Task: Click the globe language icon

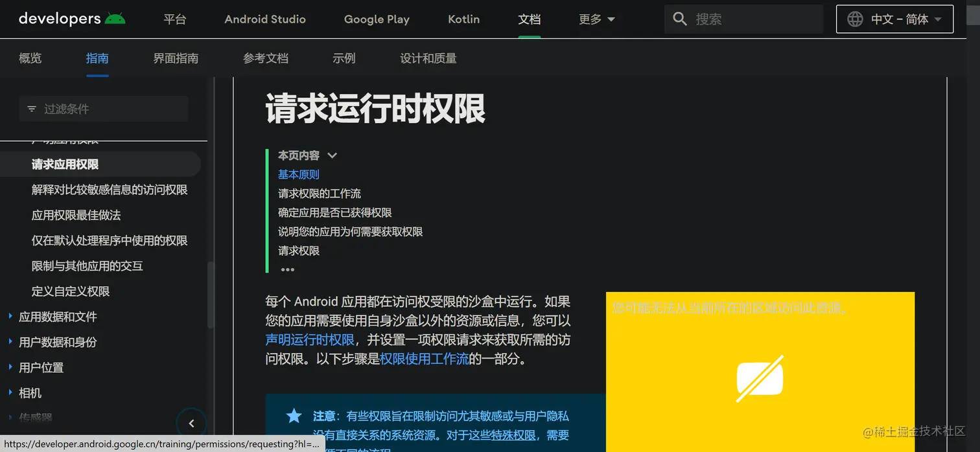Action: [x=855, y=19]
